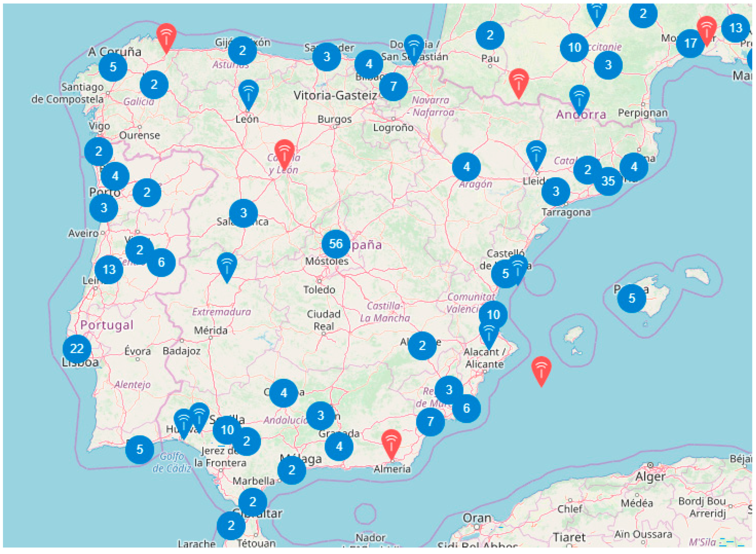Click the red marker in the sea off Alicante
Image resolution: width=756 pixels, height=554 pixels.
541,369
